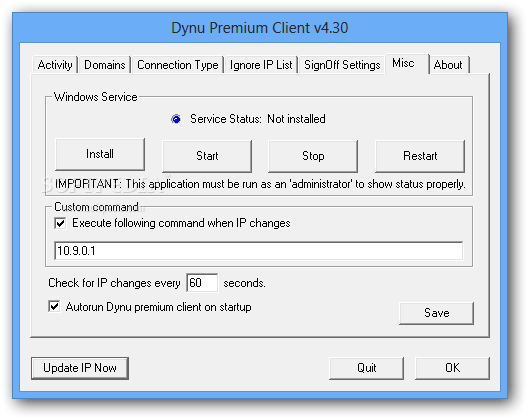Switch to the Activity tab

55,65
